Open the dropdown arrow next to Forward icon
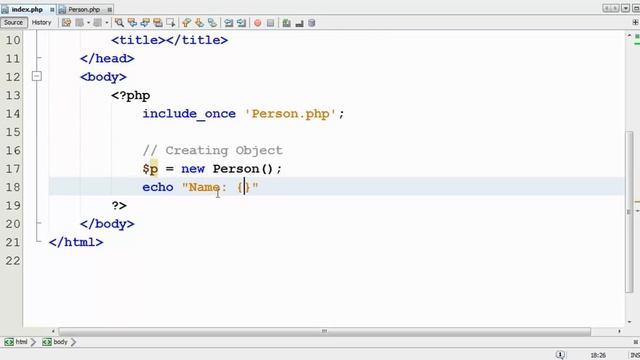640x360 pixels. (107, 23)
